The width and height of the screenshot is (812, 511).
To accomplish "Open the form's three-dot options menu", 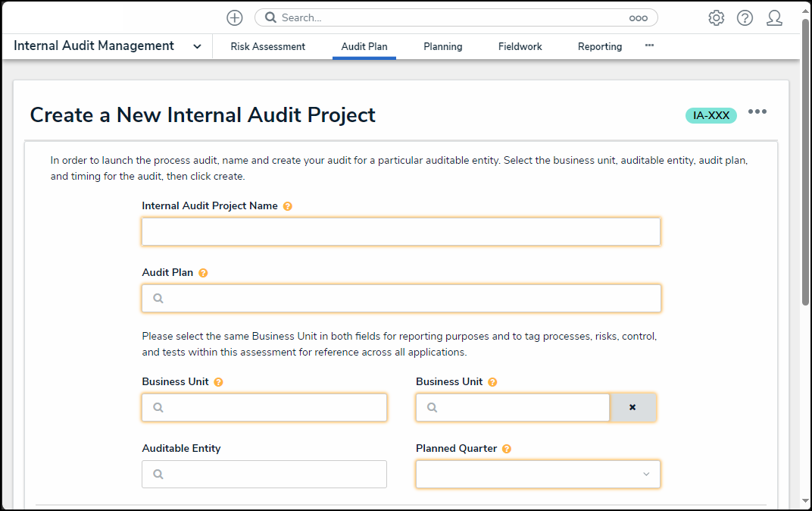I will [757, 111].
